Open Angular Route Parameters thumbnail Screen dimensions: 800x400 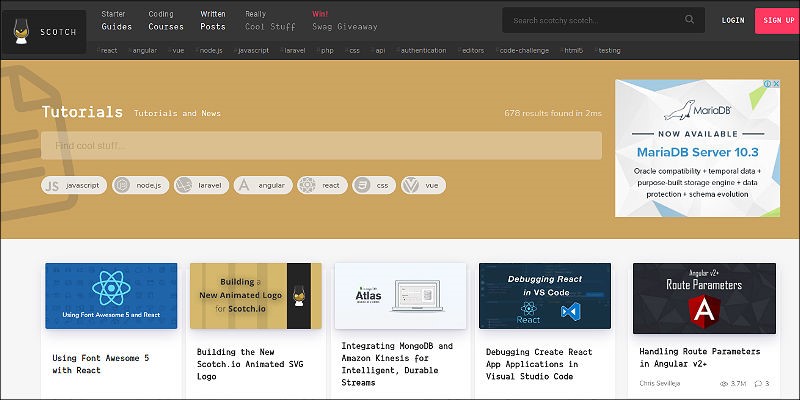pos(705,298)
